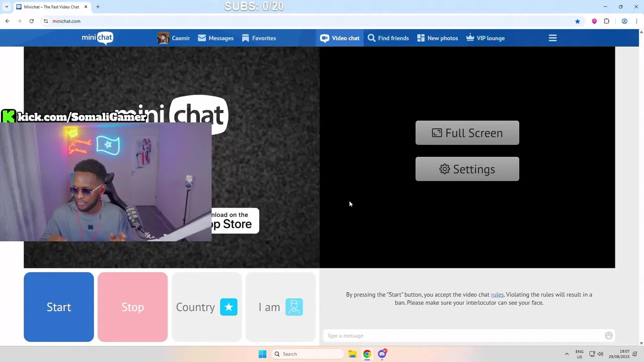The image size is (644, 362).
Task: Open Favorites in the top navigation
Action: point(259,38)
